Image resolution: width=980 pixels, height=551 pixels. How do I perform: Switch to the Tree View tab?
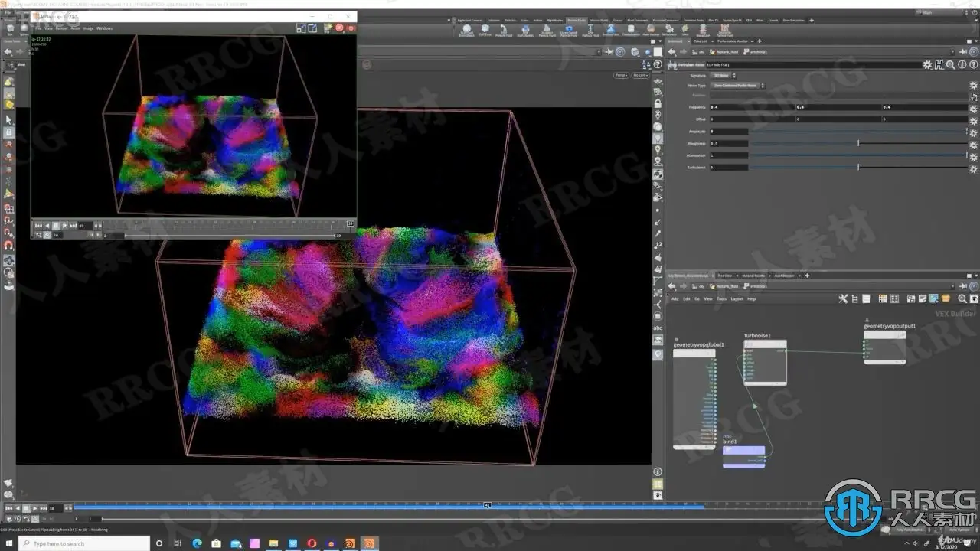[x=724, y=275]
